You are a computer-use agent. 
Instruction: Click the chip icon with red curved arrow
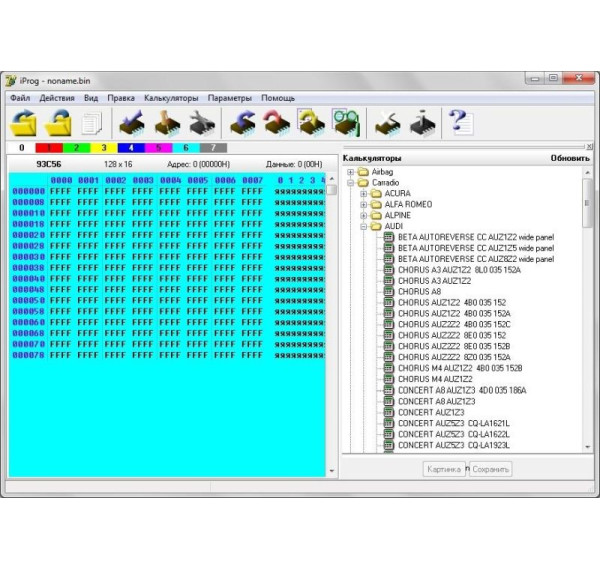pyautogui.click(x=275, y=123)
